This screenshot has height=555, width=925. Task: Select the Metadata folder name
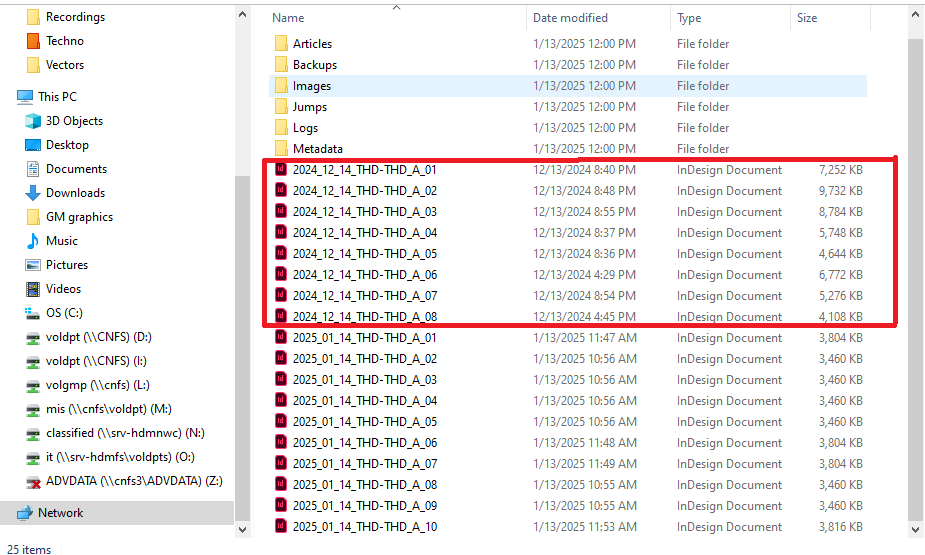[x=317, y=149]
